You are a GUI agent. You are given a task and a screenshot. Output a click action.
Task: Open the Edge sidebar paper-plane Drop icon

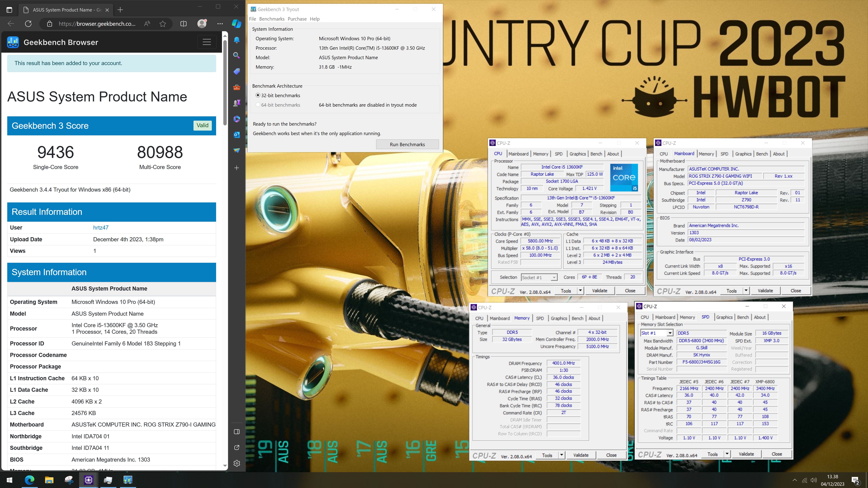(x=236, y=150)
